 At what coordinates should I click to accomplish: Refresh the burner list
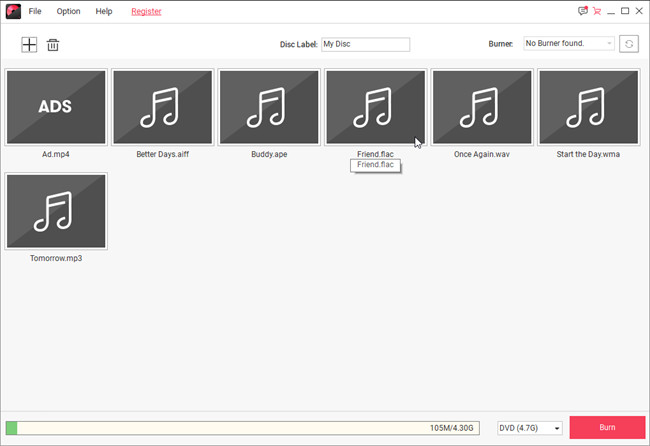pyautogui.click(x=629, y=44)
